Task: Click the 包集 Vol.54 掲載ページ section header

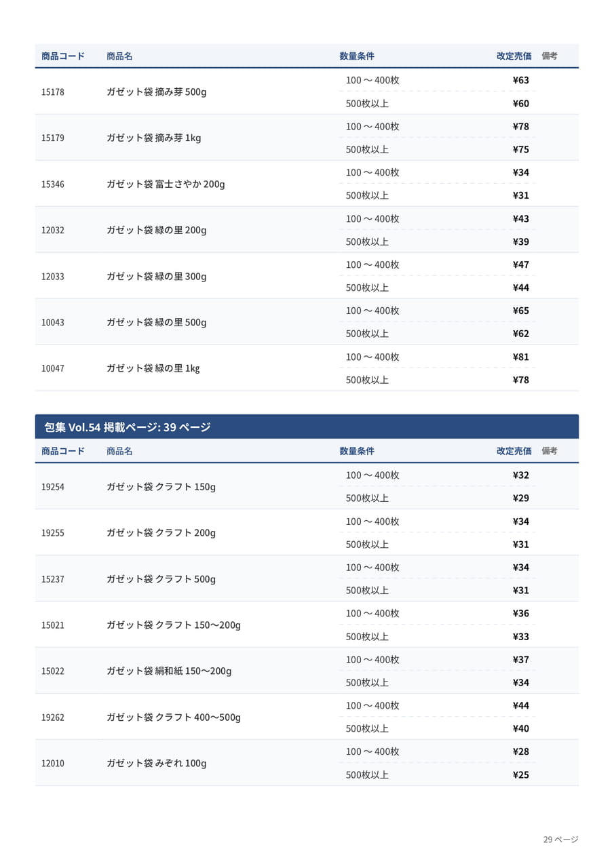Action: click(x=307, y=427)
